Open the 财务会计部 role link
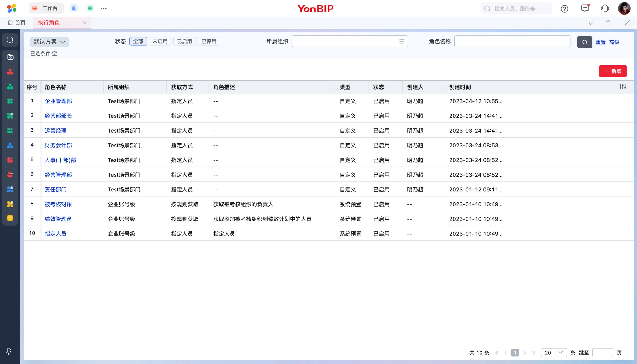 coord(58,145)
